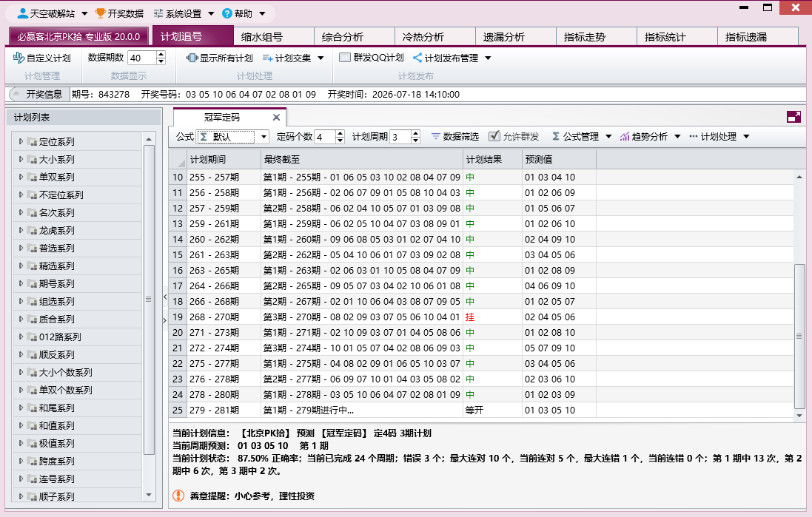Click 计划期间 column header

tap(224, 160)
